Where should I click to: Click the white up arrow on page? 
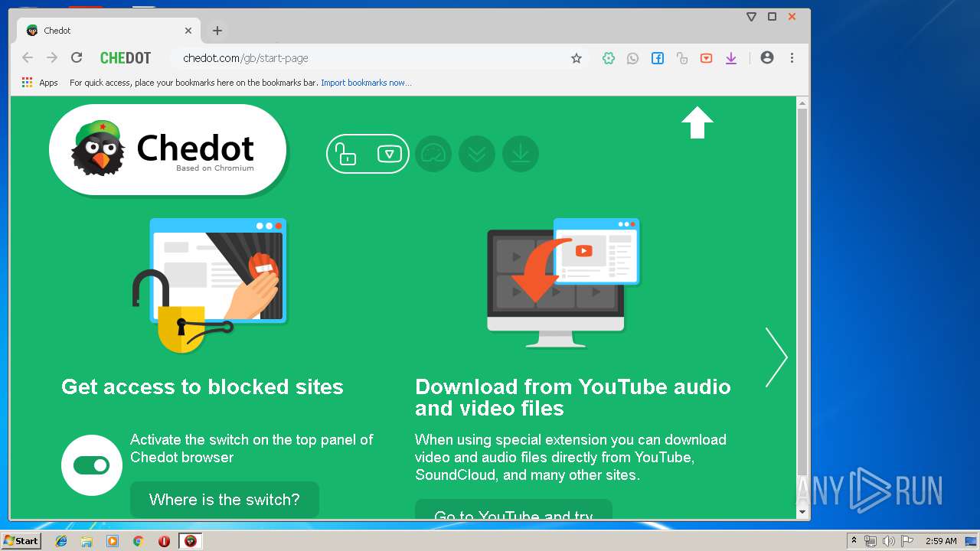(x=697, y=122)
